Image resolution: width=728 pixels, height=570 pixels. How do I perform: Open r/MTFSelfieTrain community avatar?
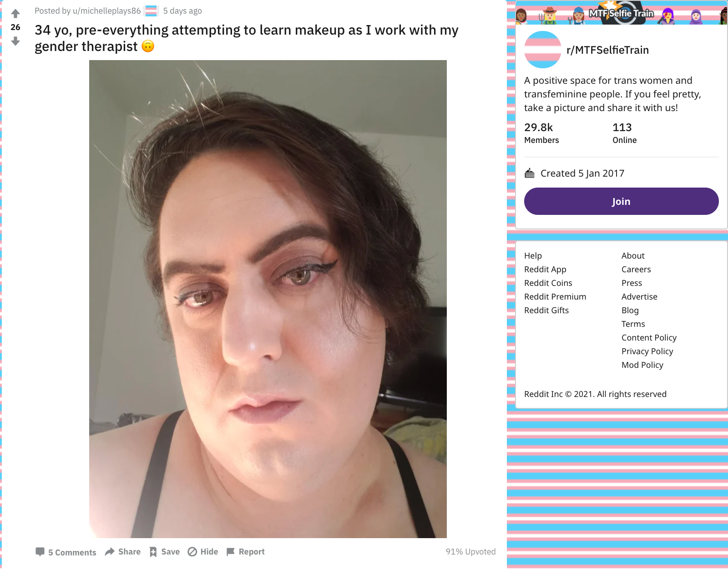[543, 50]
